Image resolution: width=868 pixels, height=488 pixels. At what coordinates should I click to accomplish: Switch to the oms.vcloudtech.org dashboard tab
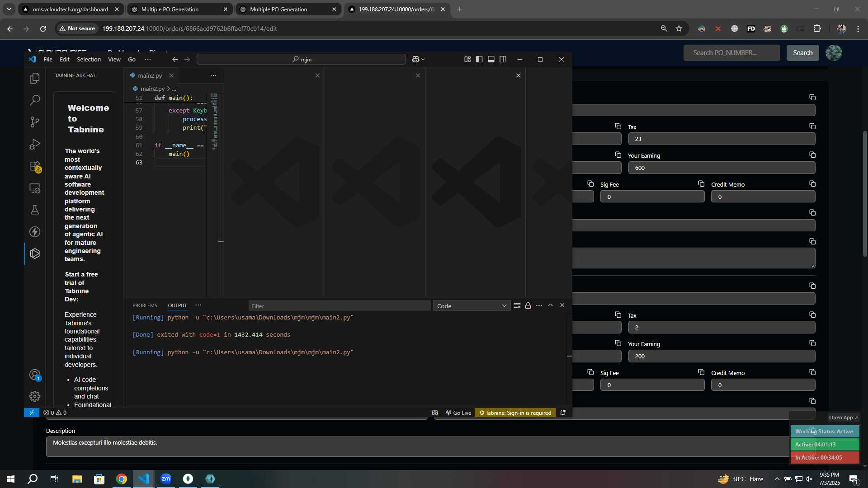pyautogui.click(x=71, y=9)
